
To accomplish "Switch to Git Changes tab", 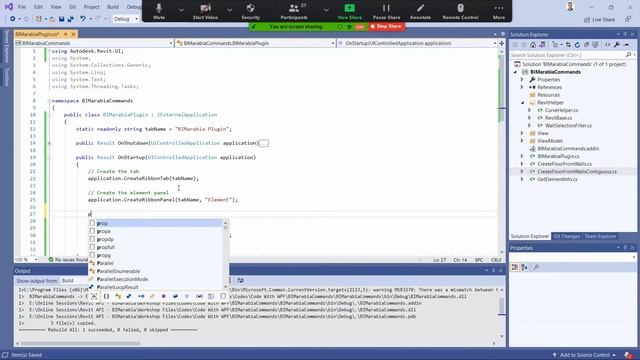I will tap(567, 236).
